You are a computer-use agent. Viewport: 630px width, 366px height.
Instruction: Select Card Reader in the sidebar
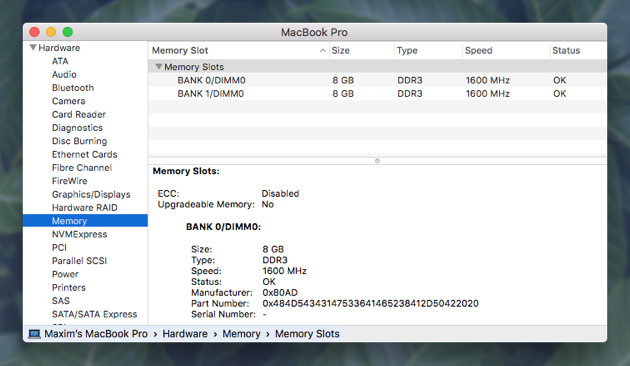tap(79, 115)
